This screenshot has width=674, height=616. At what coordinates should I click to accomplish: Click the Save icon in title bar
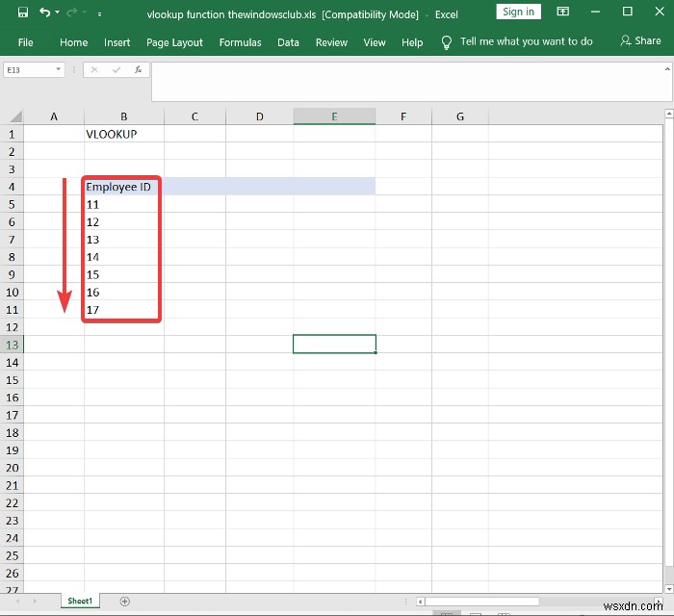click(x=23, y=12)
